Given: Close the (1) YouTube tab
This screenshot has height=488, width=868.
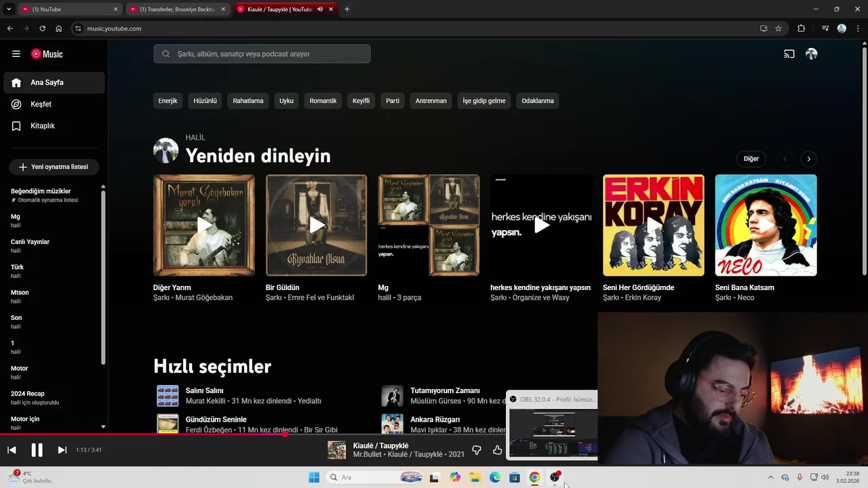Looking at the screenshot, I should coord(115,9).
